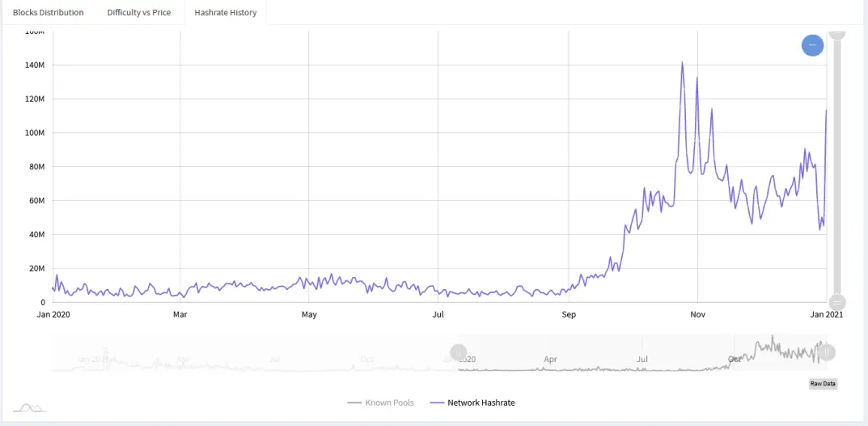Screen dimensions: 868x426
Task: Click the highest hashrate peak above 140M
Action: (x=682, y=62)
